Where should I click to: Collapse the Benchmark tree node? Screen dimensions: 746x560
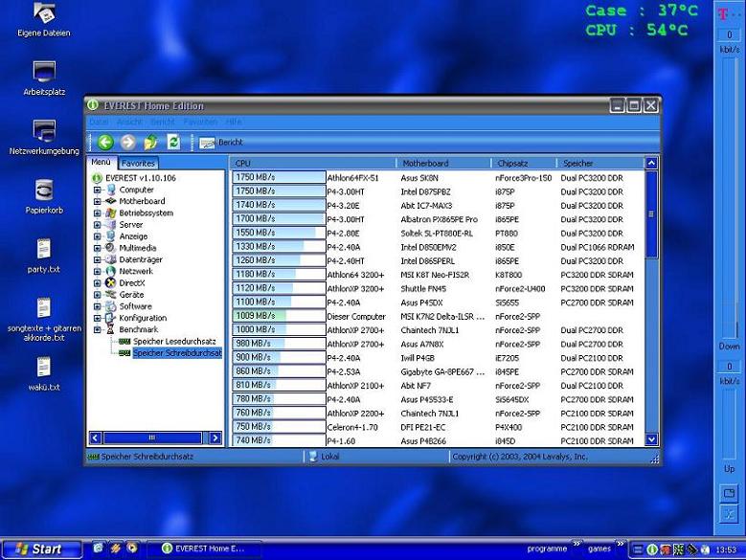click(x=98, y=329)
